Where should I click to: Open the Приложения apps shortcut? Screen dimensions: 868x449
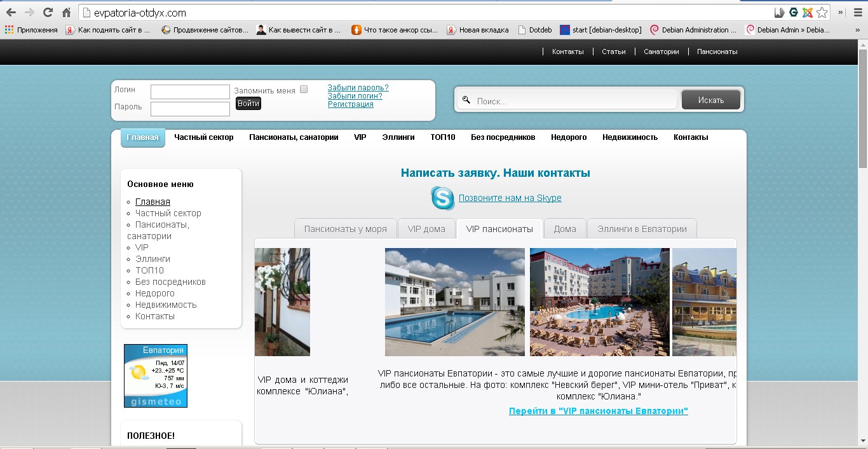point(31,30)
